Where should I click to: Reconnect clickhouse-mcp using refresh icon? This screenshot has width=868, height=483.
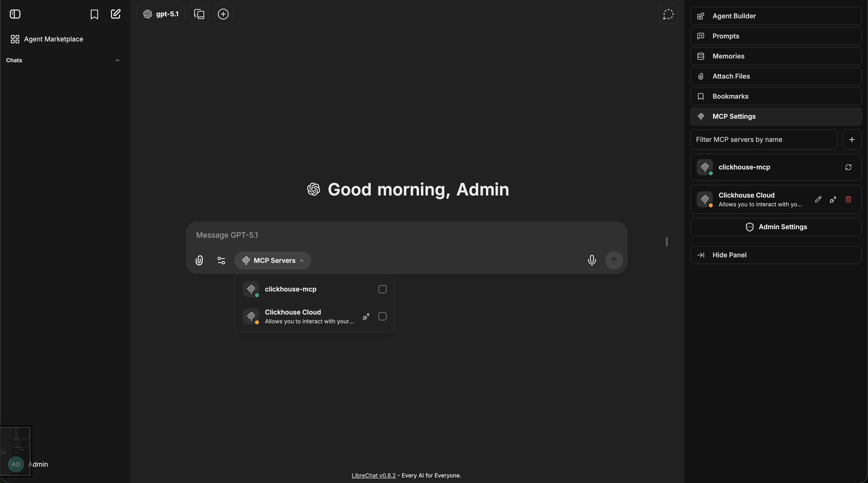click(848, 167)
